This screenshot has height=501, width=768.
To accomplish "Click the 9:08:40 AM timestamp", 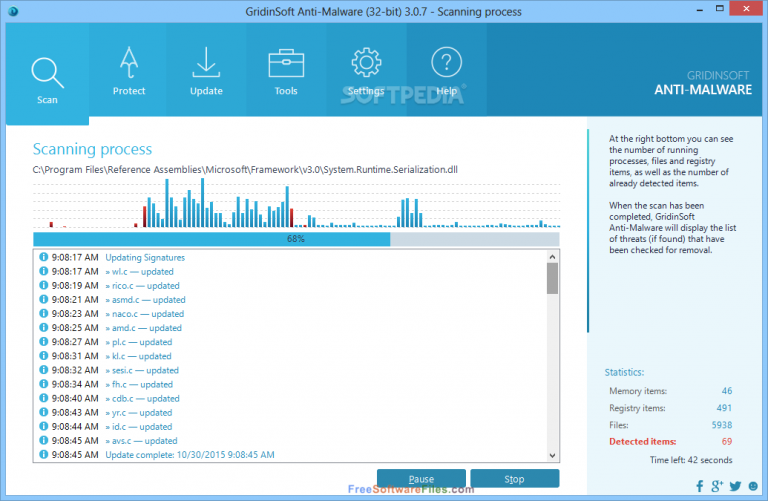I will click(x=75, y=398).
